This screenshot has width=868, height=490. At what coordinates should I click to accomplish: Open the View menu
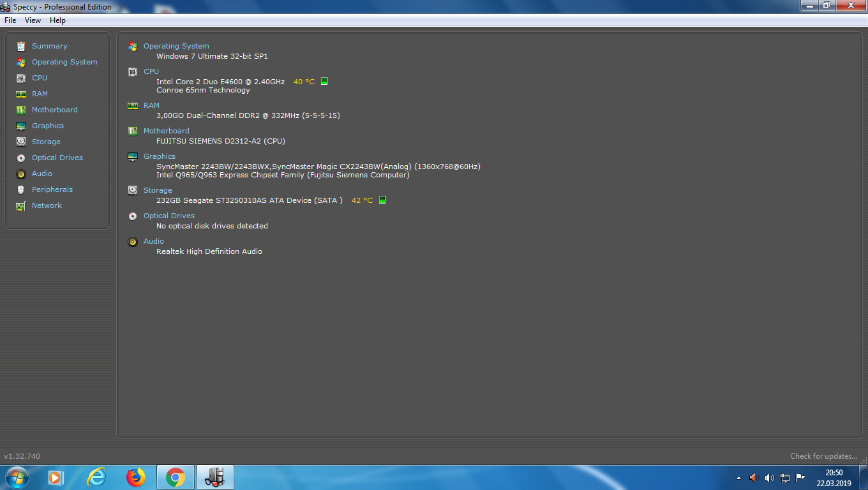(33, 20)
